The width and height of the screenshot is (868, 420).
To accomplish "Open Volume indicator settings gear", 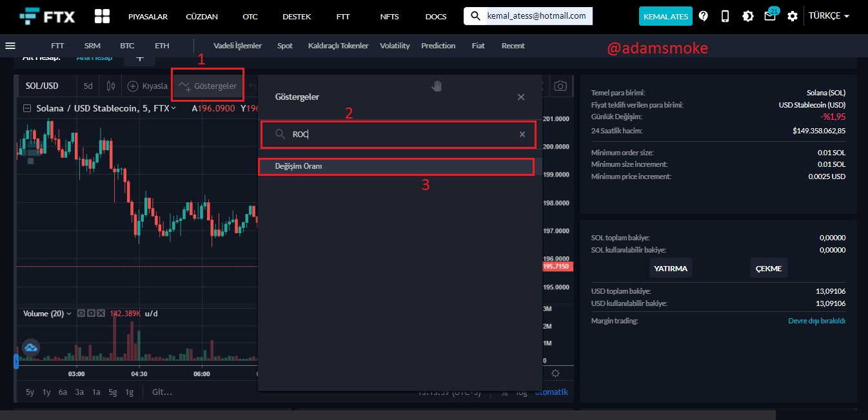I will [91, 313].
